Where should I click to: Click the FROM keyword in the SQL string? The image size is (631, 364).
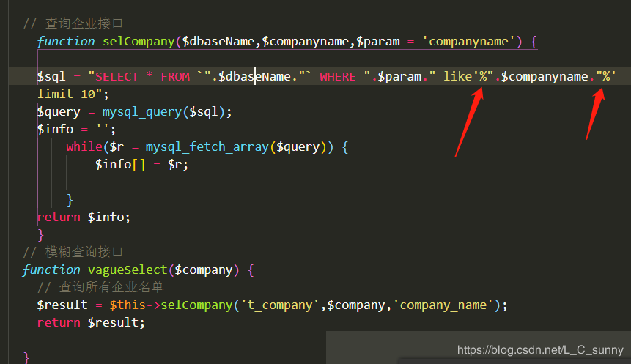point(175,77)
